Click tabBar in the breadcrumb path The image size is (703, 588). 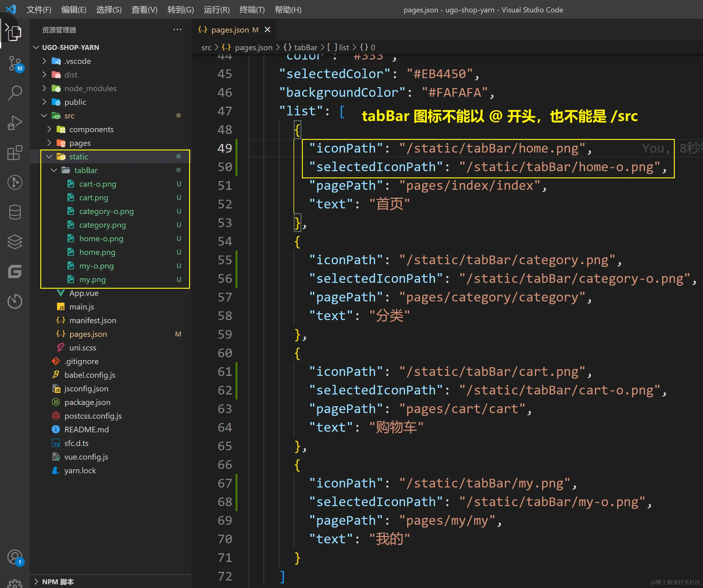coord(305,47)
